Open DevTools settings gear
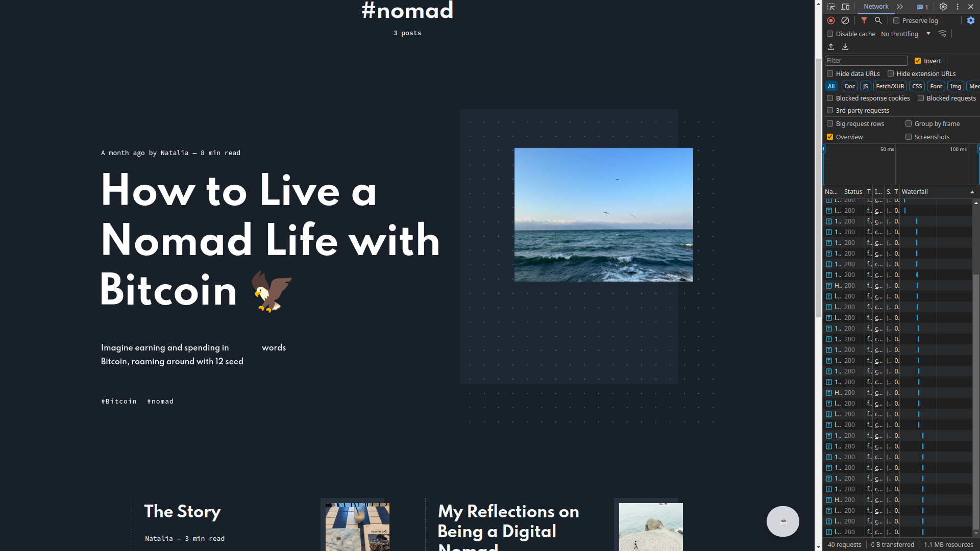 [943, 7]
